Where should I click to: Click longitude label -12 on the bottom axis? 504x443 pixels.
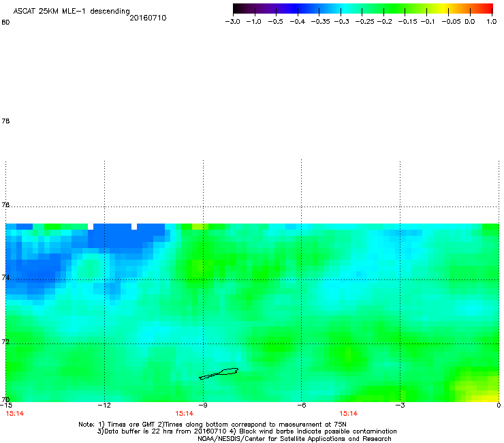[104, 406]
